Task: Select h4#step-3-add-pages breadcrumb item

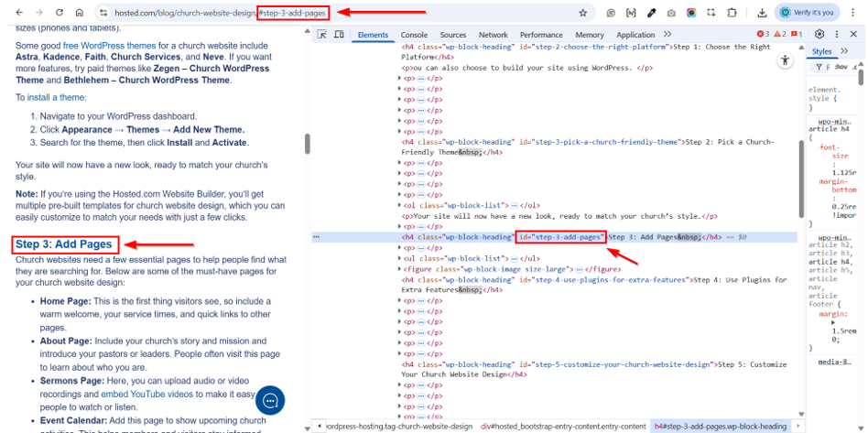Action: coord(721,427)
